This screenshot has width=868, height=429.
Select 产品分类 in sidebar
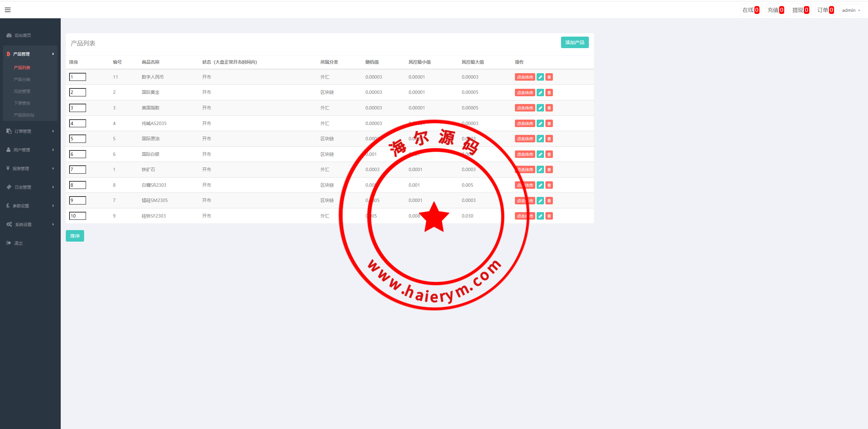pyautogui.click(x=22, y=79)
